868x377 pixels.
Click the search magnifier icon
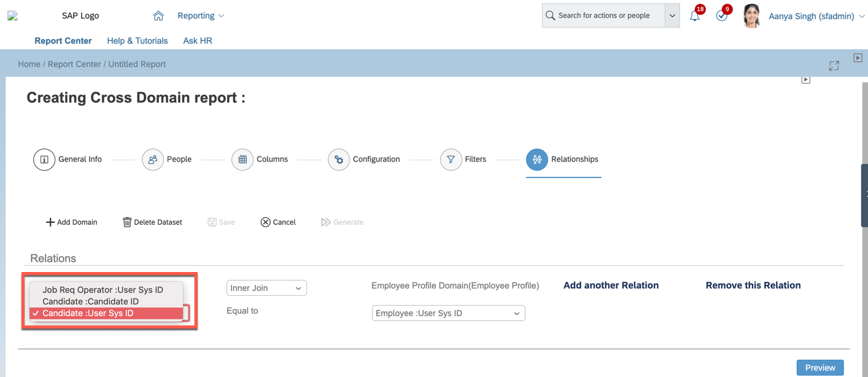(551, 16)
